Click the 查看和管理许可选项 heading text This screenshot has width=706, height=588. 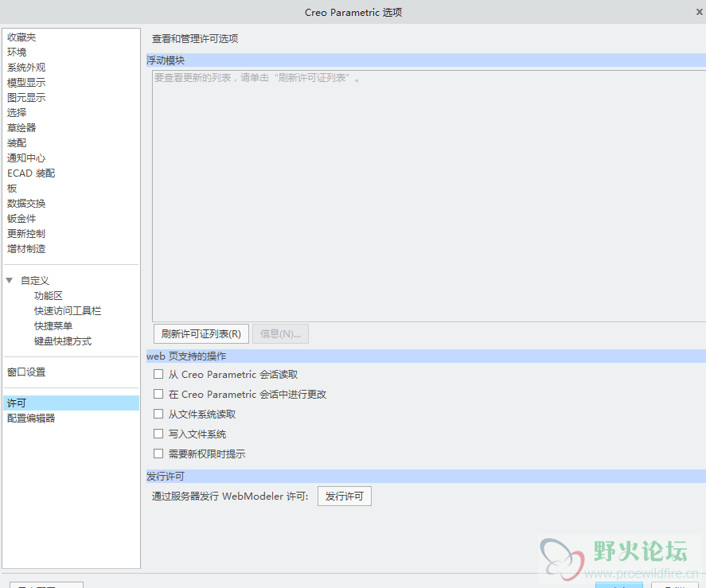tap(195, 39)
